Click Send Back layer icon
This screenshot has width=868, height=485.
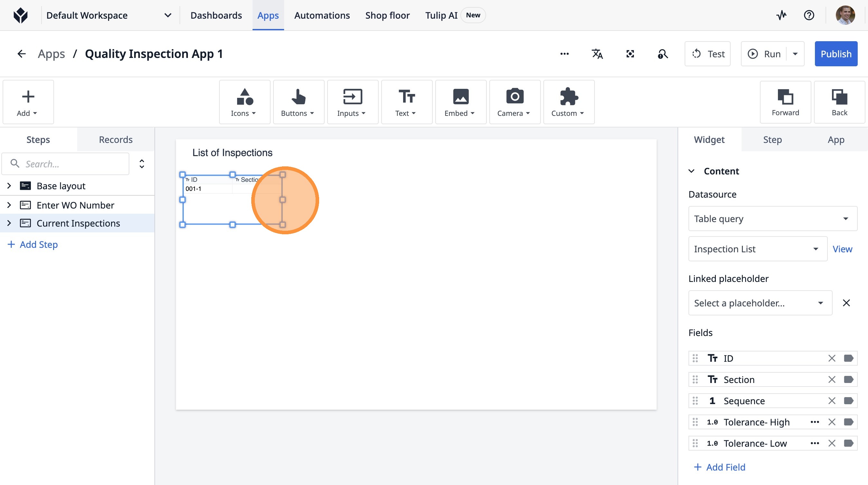point(839,102)
